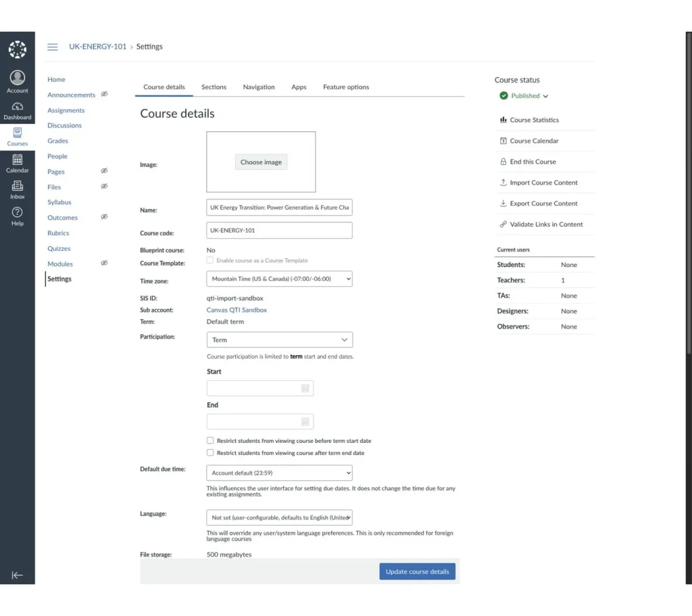
Task: Click the Choose image button
Action: tap(261, 162)
